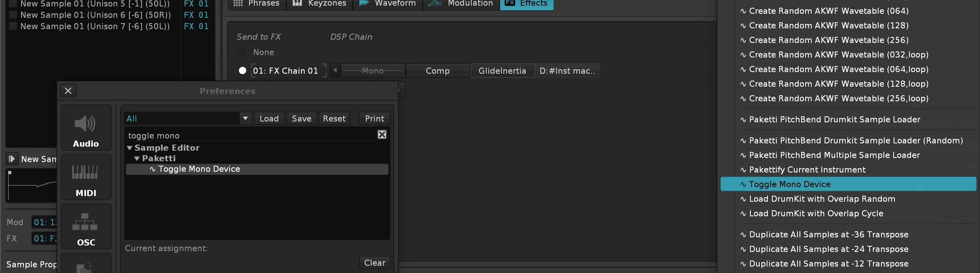The width and height of the screenshot is (980, 273).
Task: Collapse the Paketti tree node
Action: (137, 159)
